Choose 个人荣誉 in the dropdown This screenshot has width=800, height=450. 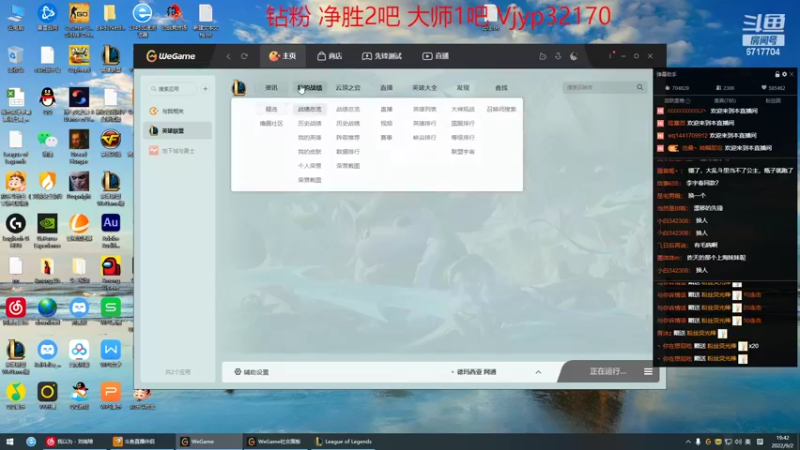click(x=310, y=166)
